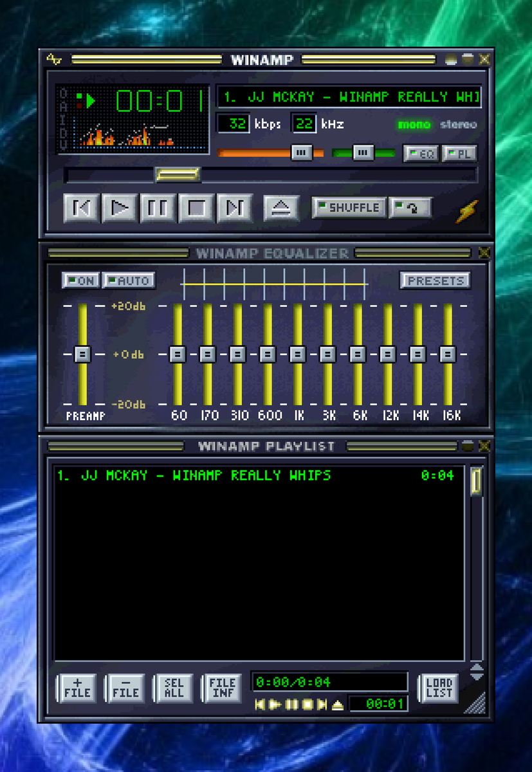Click the 170 Hz equalizer band knob
This screenshot has width=532, height=772.
(x=207, y=354)
